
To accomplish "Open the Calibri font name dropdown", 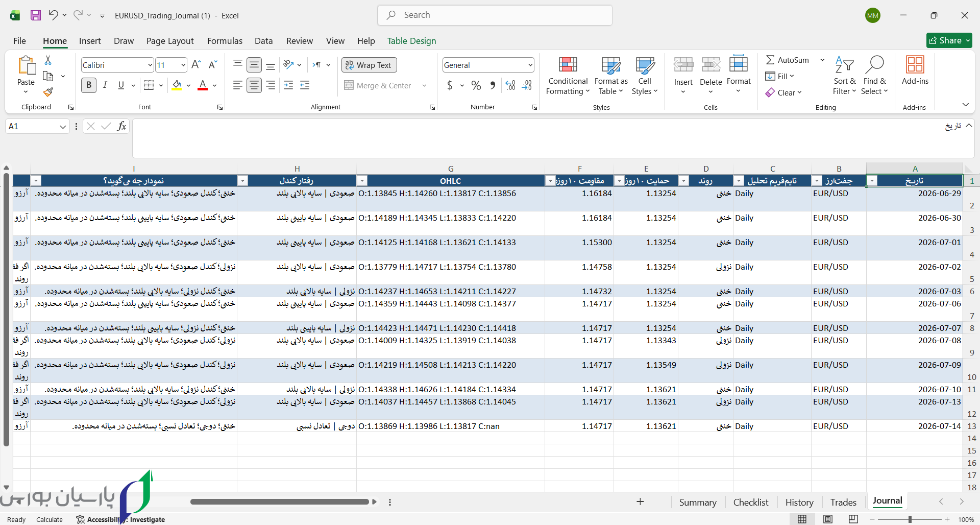I will 150,65.
